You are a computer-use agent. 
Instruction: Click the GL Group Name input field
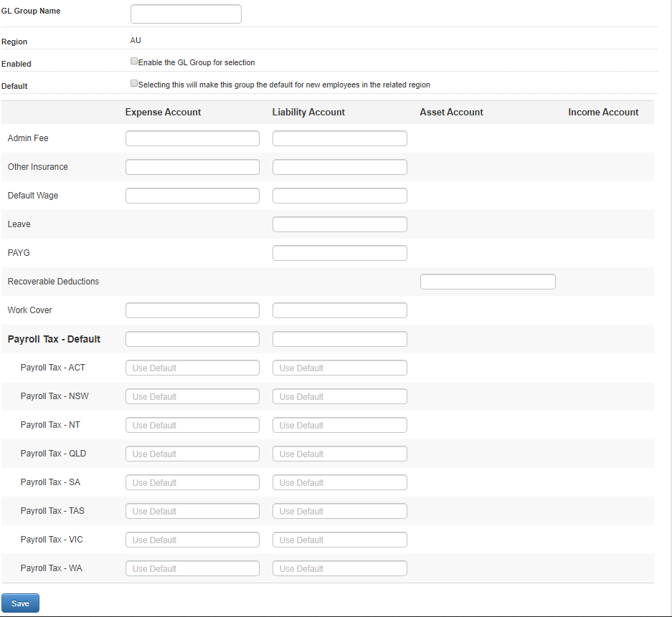[186, 14]
